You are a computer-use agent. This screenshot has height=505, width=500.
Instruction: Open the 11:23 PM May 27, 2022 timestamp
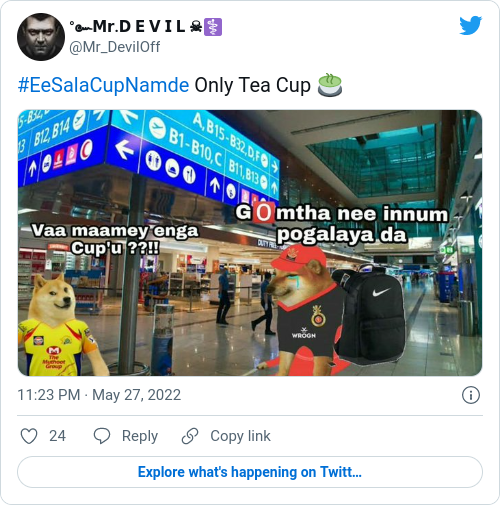tap(99, 395)
